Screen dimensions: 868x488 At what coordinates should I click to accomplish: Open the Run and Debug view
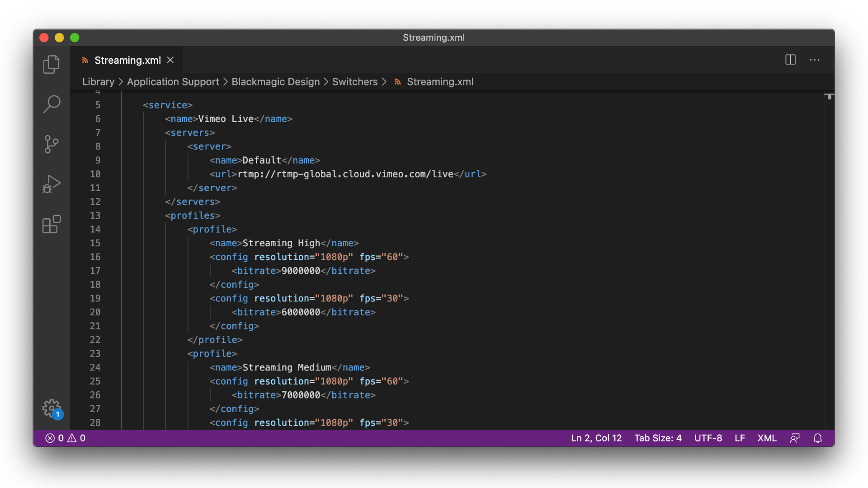pos(52,184)
